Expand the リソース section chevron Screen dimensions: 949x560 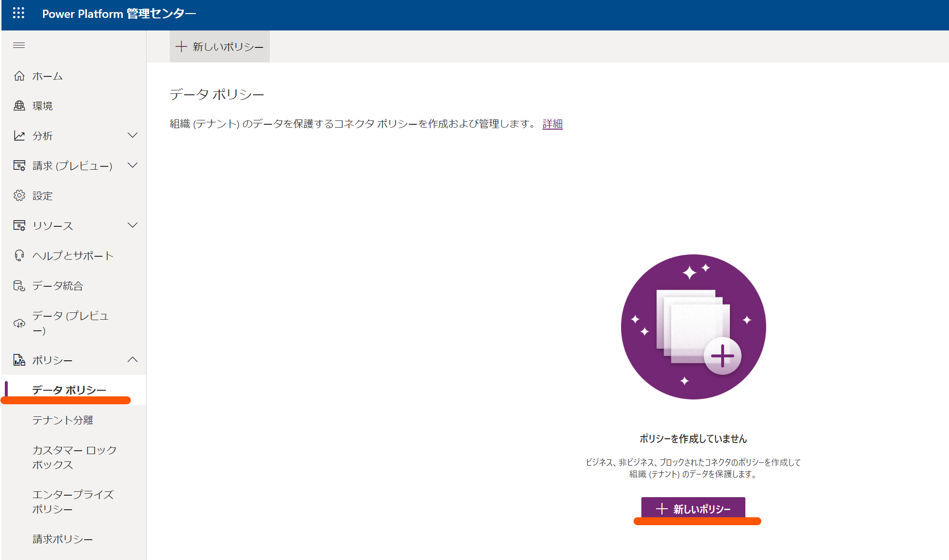pos(133,225)
